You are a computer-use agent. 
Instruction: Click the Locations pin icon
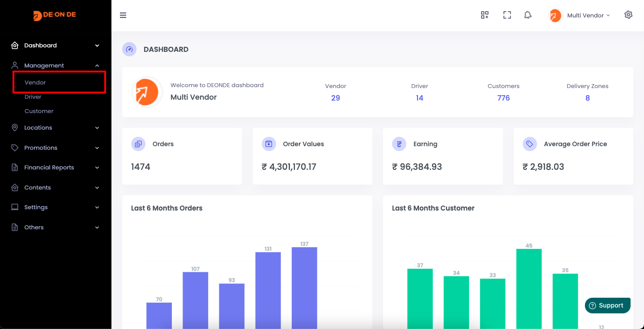pos(15,128)
